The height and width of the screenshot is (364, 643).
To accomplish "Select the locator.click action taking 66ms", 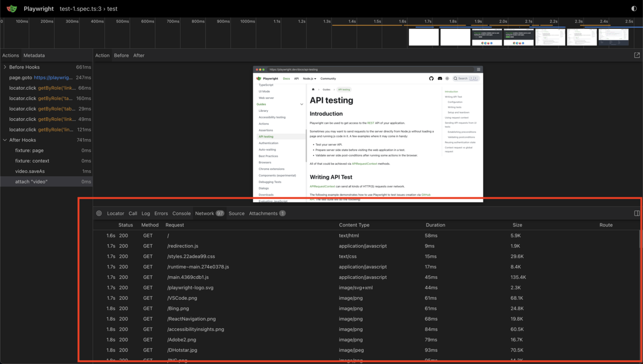I will (46, 88).
